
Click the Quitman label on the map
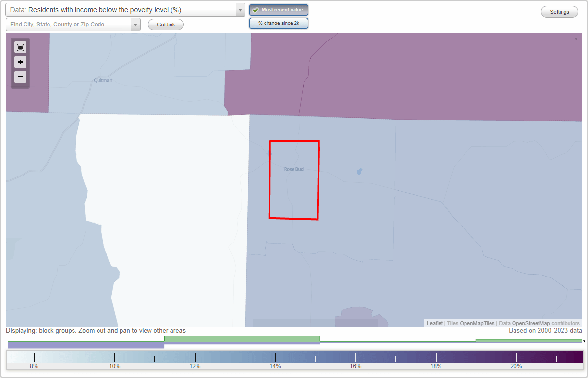tap(102, 80)
